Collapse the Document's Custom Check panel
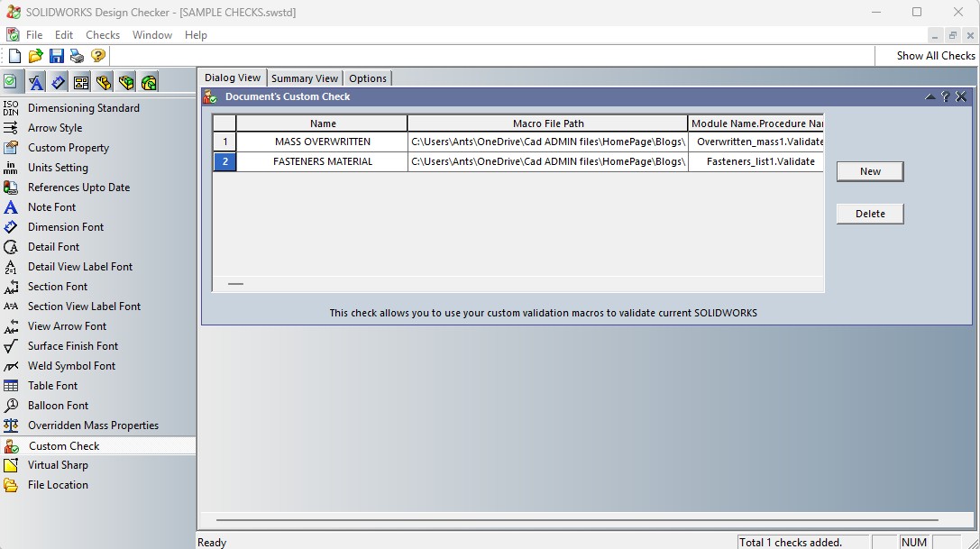The image size is (980, 549). click(930, 96)
